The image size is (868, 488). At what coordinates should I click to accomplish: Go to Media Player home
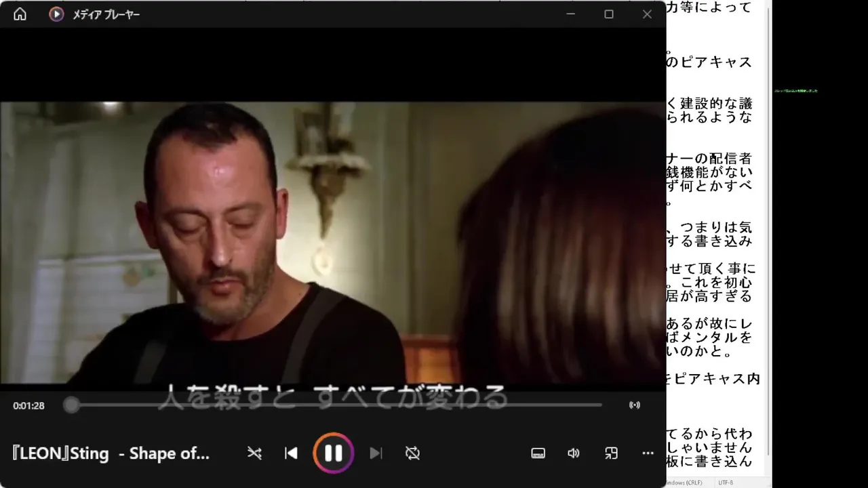pyautogui.click(x=20, y=14)
